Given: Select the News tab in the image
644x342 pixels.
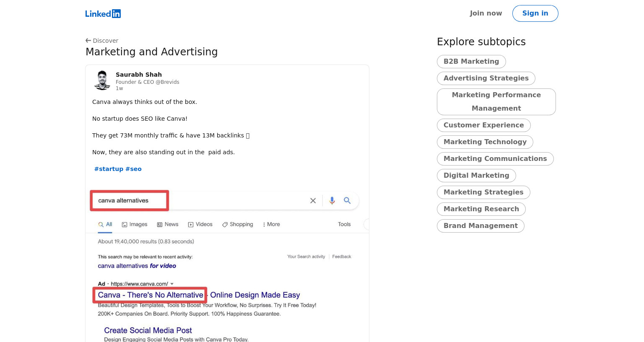Looking at the screenshot, I should (x=168, y=225).
